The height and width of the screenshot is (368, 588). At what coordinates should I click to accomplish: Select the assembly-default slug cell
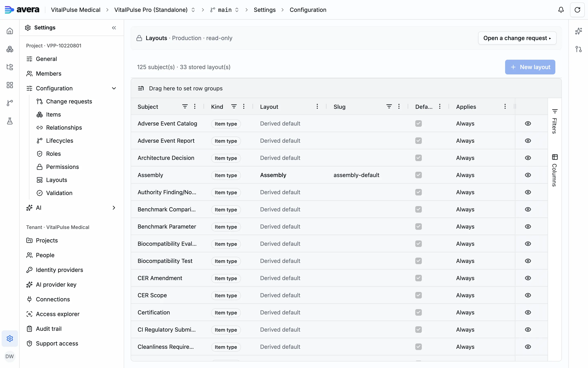pyautogui.click(x=367, y=175)
